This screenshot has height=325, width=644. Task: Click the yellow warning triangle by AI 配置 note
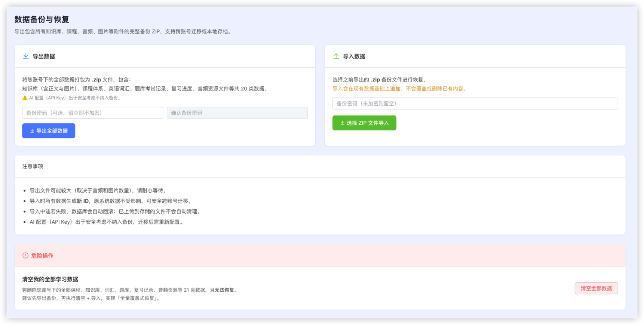tap(25, 98)
